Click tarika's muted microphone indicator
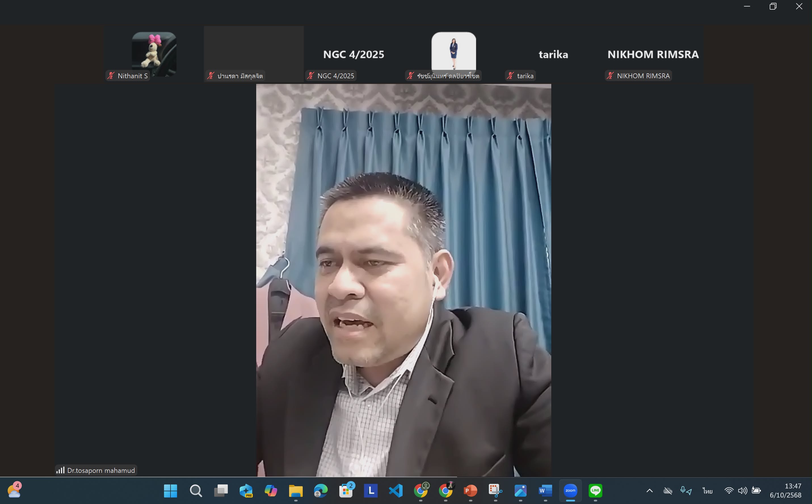The height and width of the screenshot is (504, 812). point(510,76)
